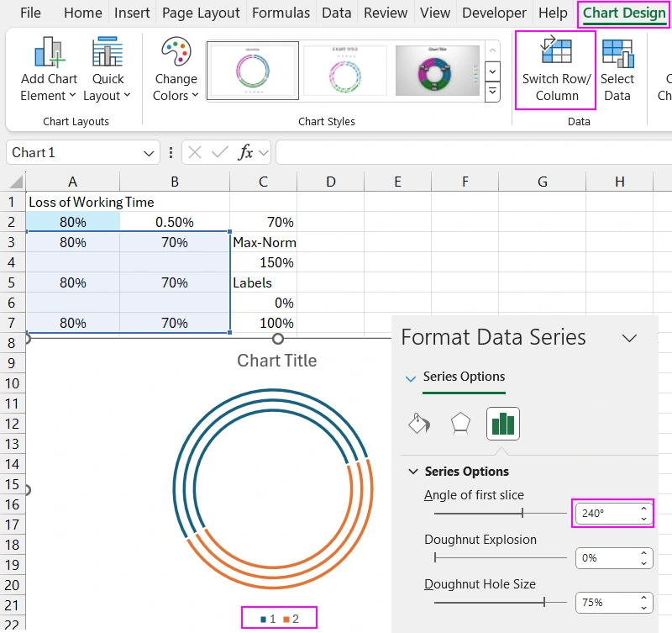Collapse the Series Options section
Image resolution: width=672 pixels, height=633 pixels.
(412, 472)
